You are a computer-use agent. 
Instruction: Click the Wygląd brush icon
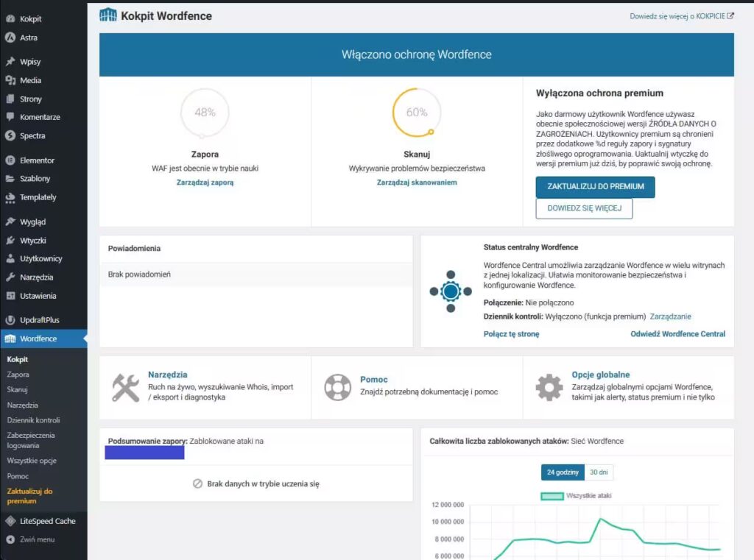click(10, 221)
